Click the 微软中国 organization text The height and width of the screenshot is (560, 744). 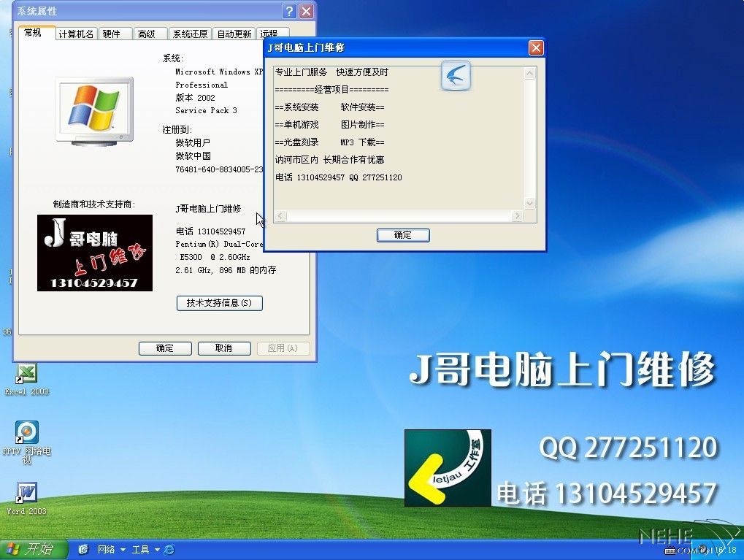pos(193,156)
